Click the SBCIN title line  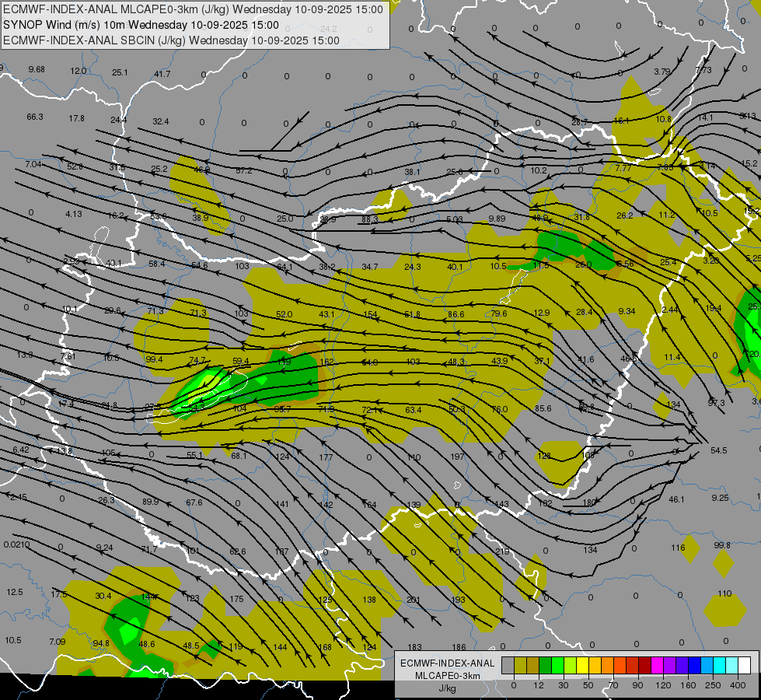point(171,40)
